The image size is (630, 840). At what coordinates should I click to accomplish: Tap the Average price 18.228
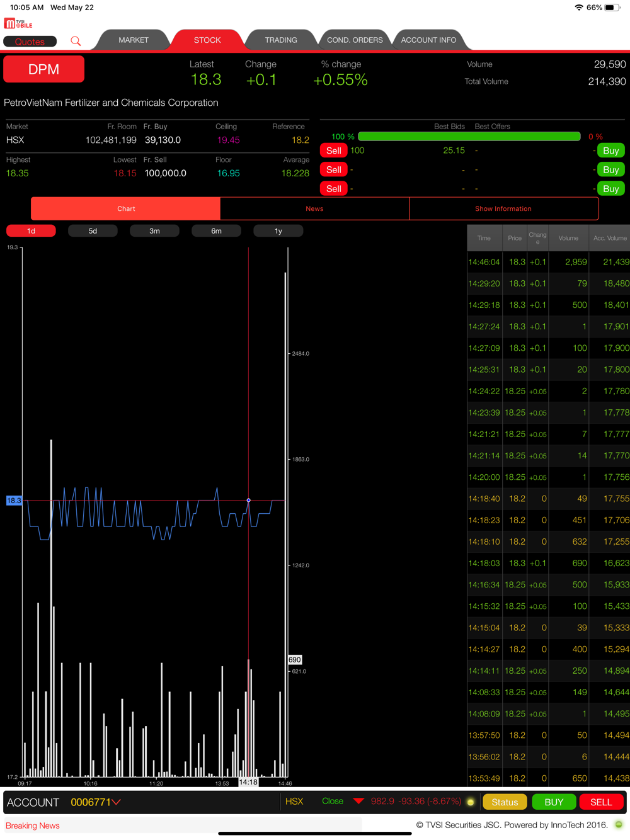pyautogui.click(x=295, y=173)
